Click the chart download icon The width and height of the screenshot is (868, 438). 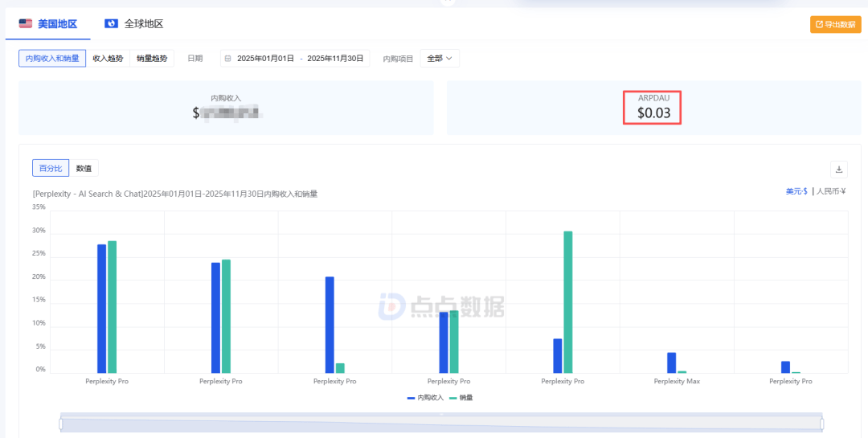pos(839,169)
